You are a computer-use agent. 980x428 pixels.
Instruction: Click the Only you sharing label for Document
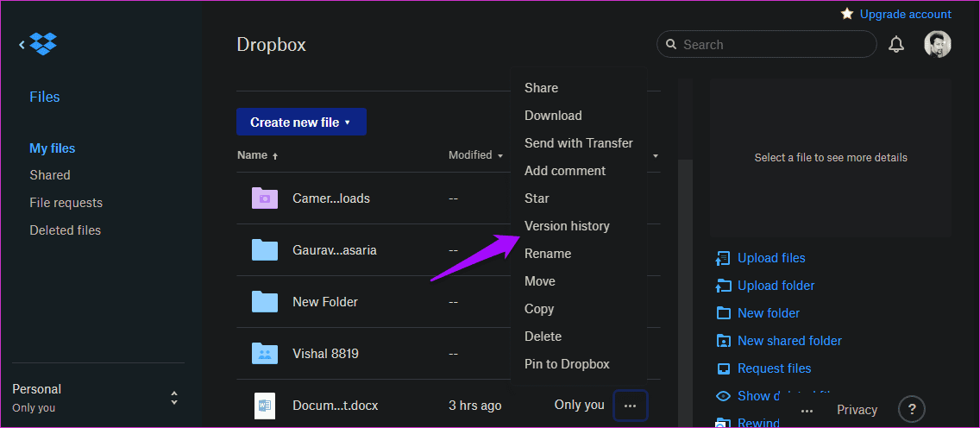pos(580,405)
